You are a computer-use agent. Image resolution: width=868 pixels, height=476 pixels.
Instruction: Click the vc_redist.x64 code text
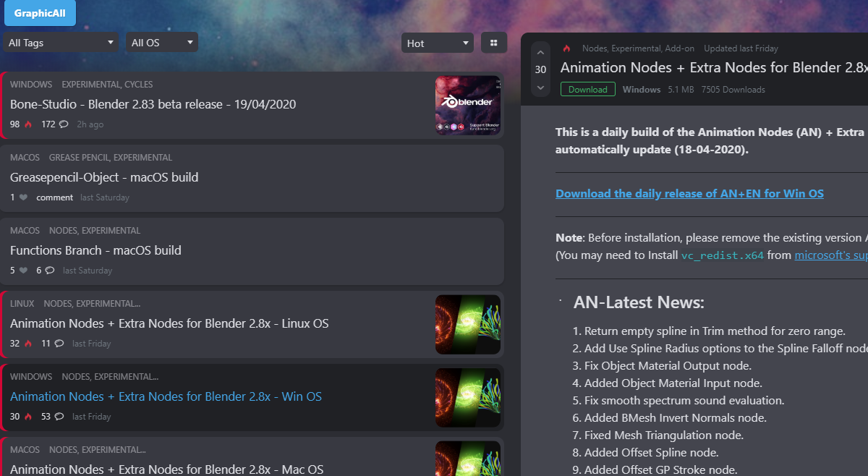point(722,255)
